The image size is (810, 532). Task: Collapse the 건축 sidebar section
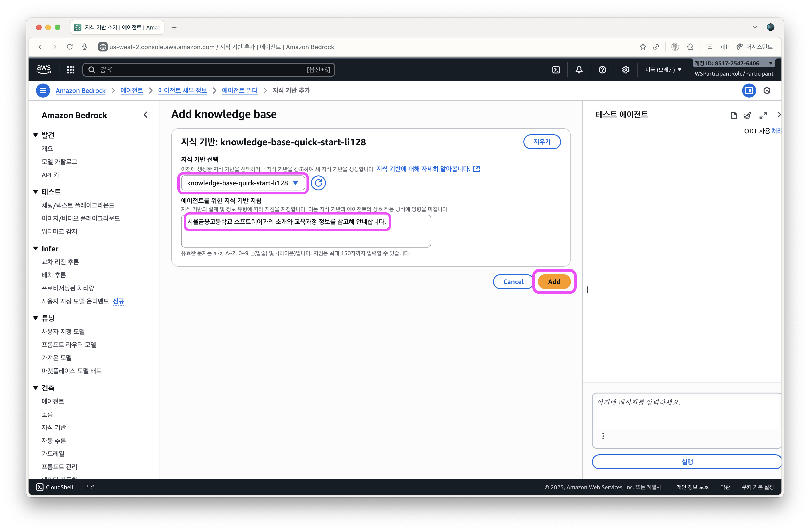[x=35, y=388]
